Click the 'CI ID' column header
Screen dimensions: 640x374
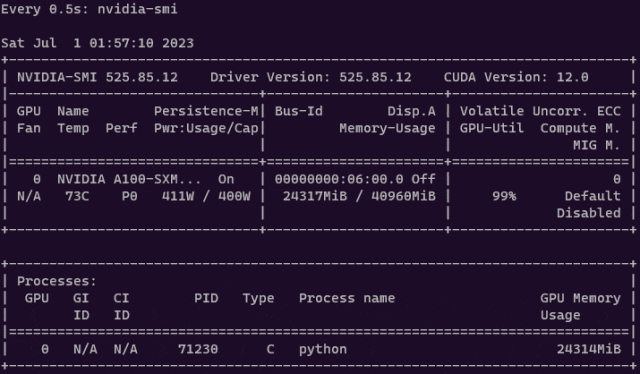(121, 306)
